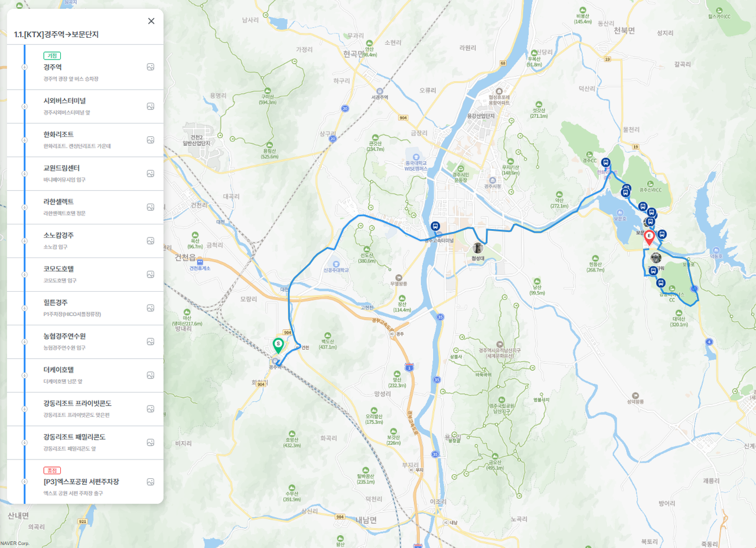Open photo icon for 시외버스터미널 stop
This screenshot has height=548, width=756.
[x=151, y=106]
